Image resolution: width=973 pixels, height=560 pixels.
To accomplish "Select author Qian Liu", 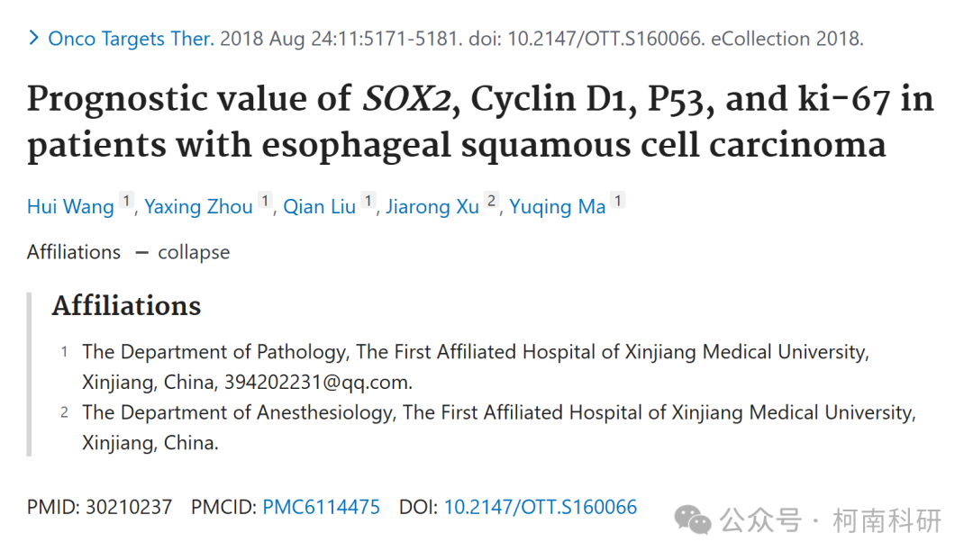I will [320, 206].
